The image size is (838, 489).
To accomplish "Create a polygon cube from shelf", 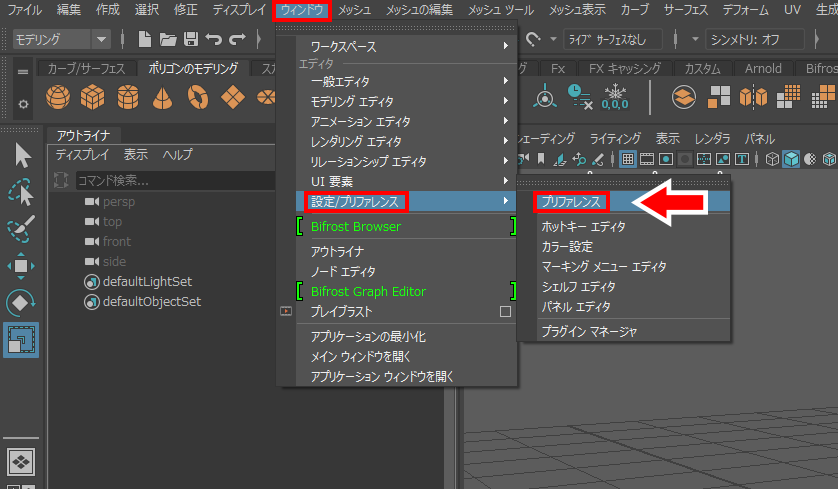I will pyautogui.click(x=93, y=98).
